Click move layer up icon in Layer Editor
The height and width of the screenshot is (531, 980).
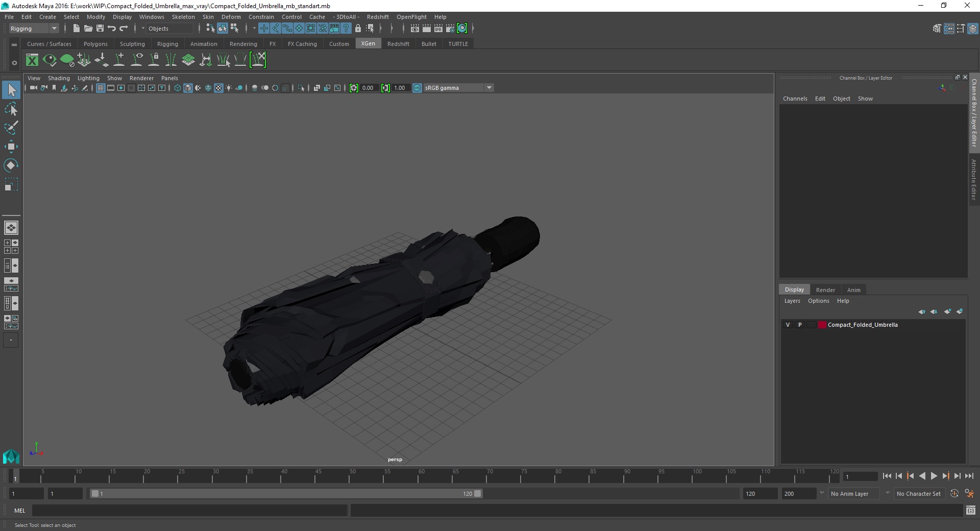click(x=922, y=311)
